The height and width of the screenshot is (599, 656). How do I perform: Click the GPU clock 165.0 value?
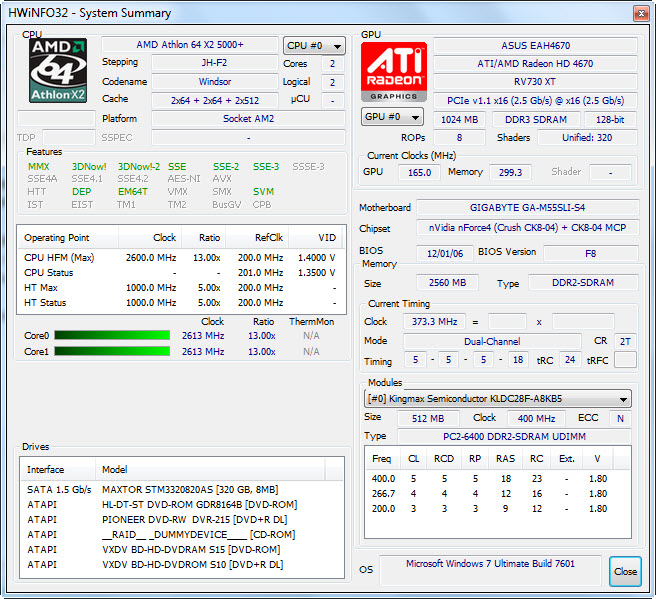pos(419,172)
